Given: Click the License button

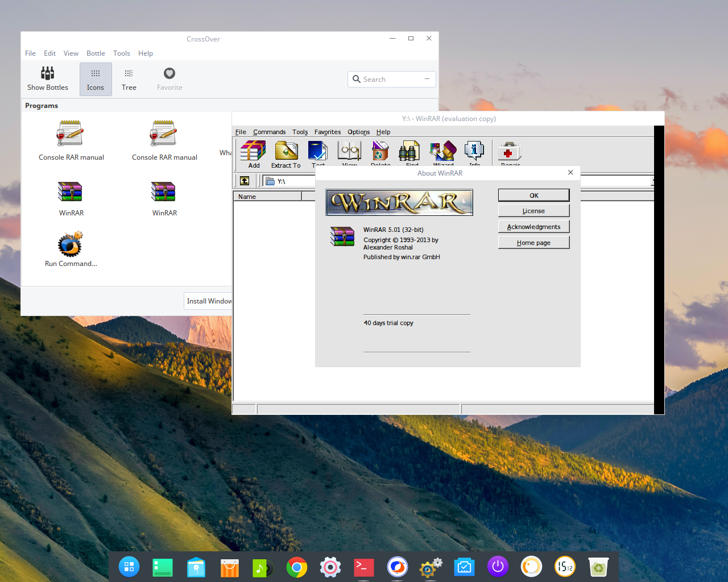Looking at the screenshot, I should coord(534,211).
